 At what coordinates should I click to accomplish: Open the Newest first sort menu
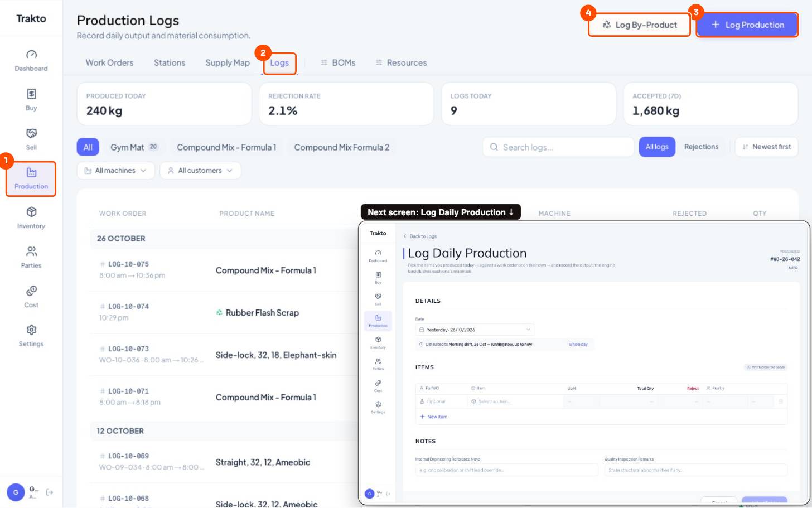(x=766, y=147)
